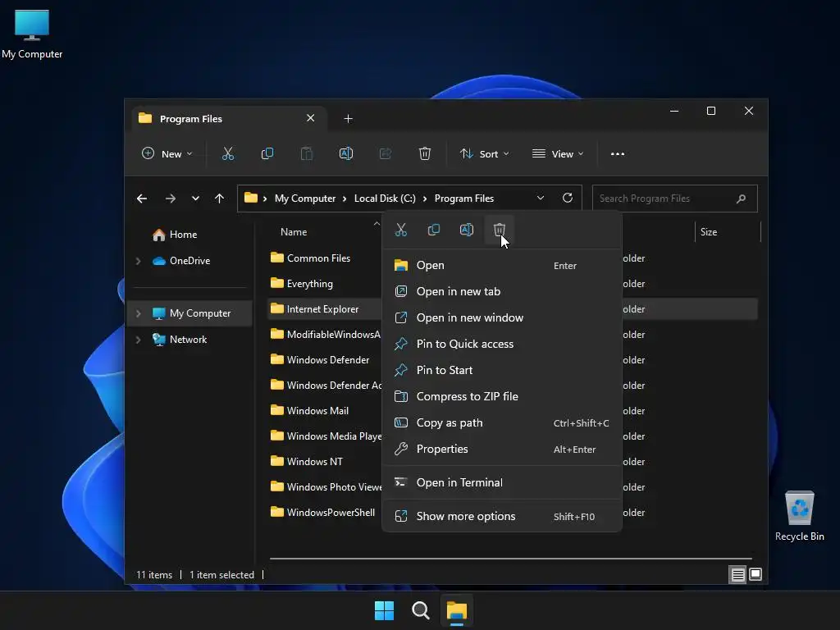Close the Program Files tab
This screenshot has height=630, width=840.
click(x=310, y=118)
